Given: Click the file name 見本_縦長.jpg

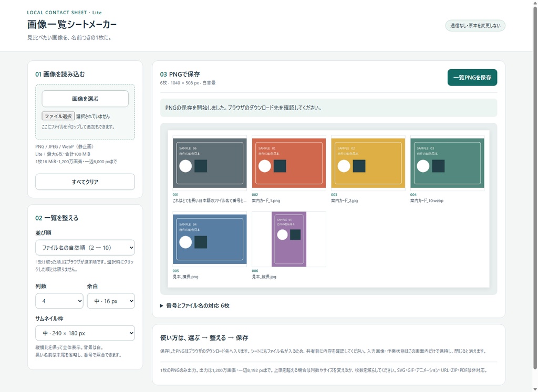Looking at the screenshot, I should (x=264, y=277).
